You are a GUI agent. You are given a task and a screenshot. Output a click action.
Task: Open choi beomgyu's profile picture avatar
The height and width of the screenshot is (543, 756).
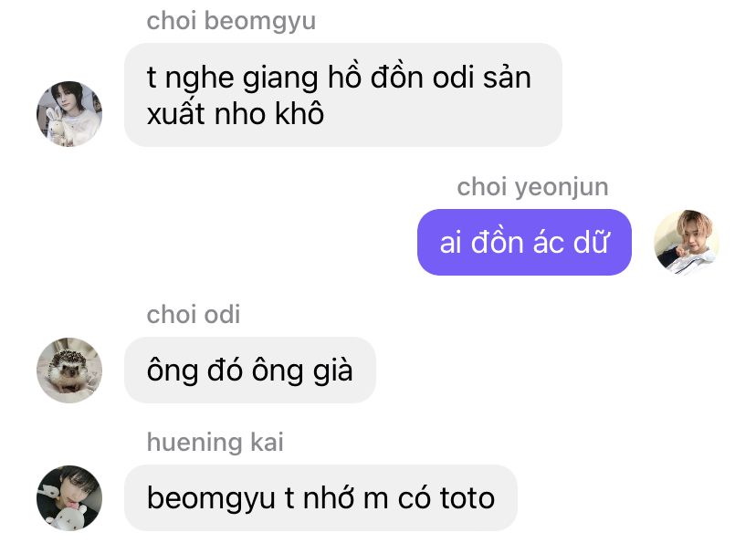[x=69, y=114]
